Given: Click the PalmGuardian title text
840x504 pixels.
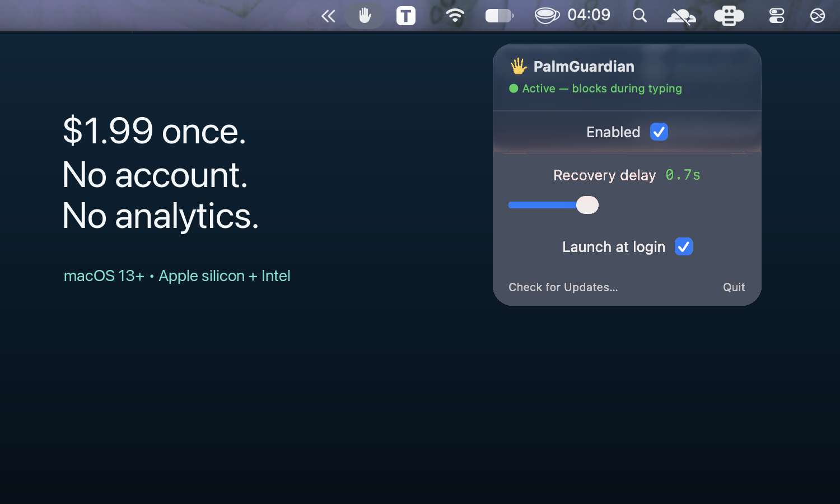Looking at the screenshot, I should click(x=584, y=66).
